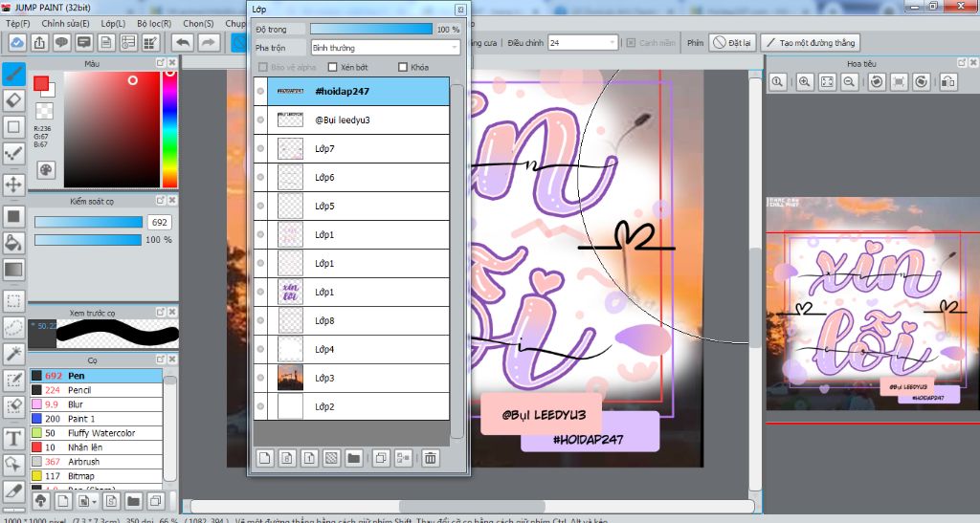Toggle visibility of @Bụi leedyu3 layer

260,120
